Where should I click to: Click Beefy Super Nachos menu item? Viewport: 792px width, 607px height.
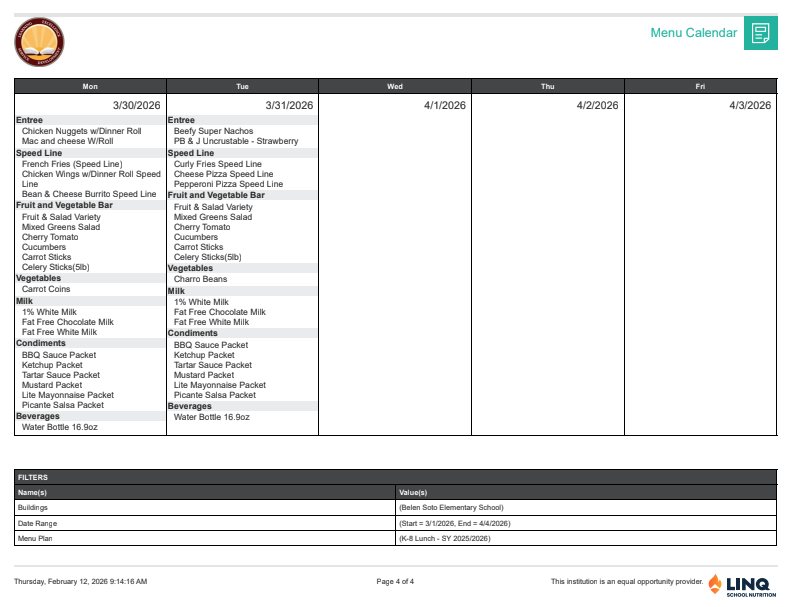pos(213,131)
